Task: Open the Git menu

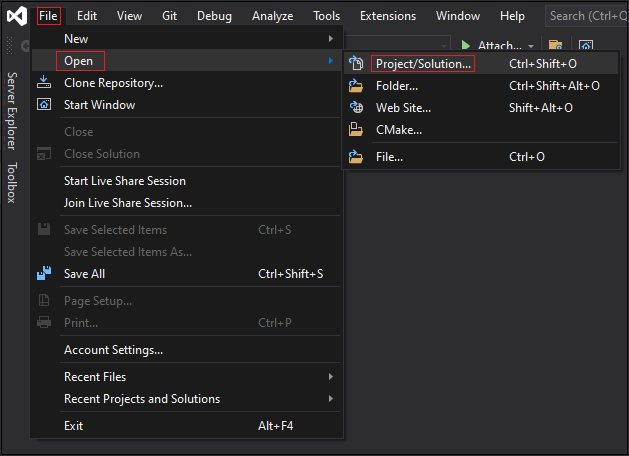Action: pos(169,16)
